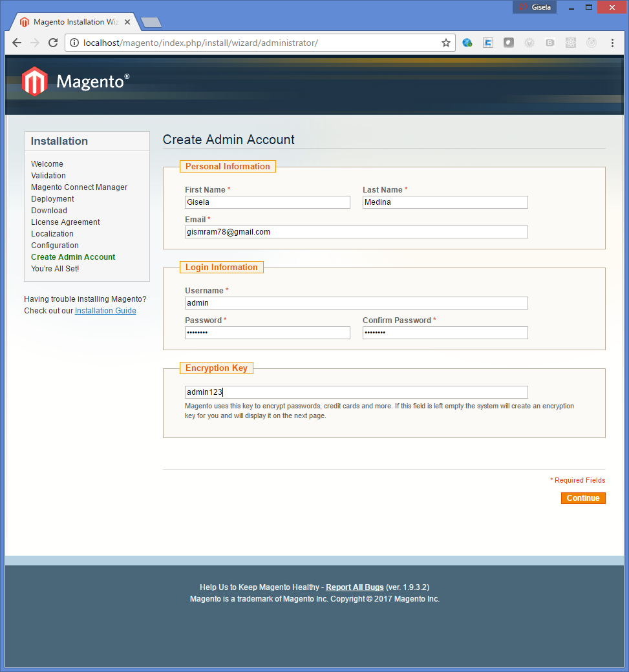This screenshot has height=672, width=629.
Task: Click the Username field containing admin
Action: point(356,303)
